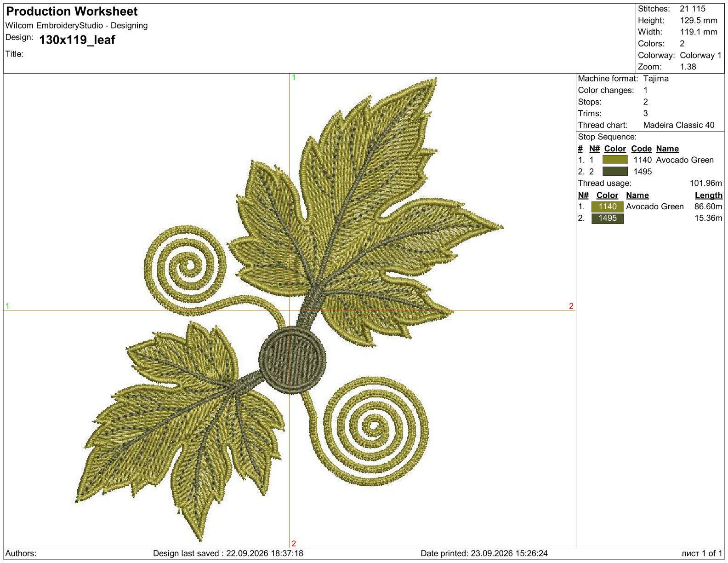Screen dimensions: 728x563
Task: Click the green marker 1 at top axis
Action: tap(294, 78)
